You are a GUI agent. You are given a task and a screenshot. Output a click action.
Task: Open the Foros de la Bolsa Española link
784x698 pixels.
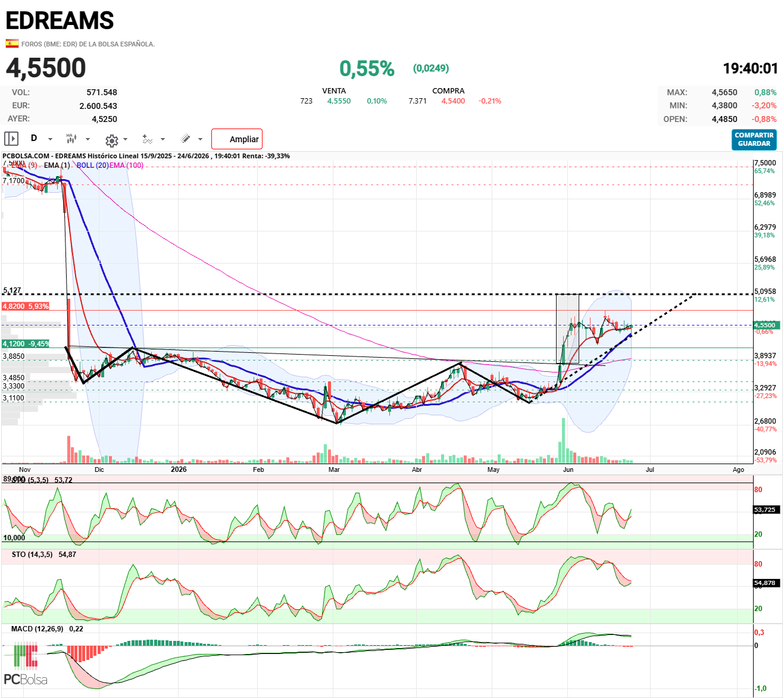88,44
